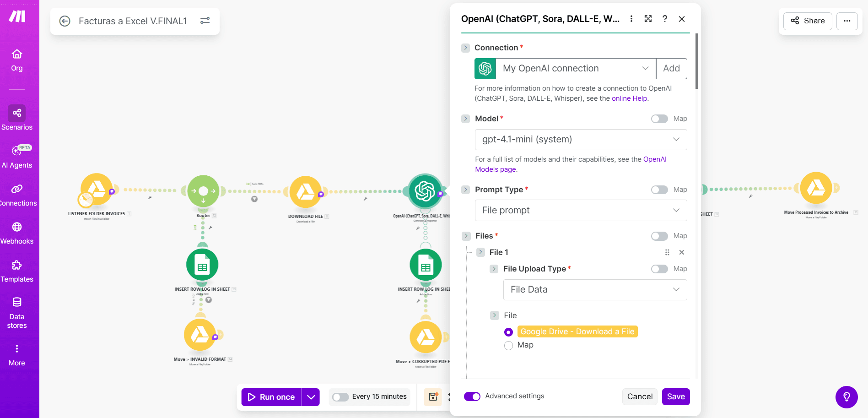
Task: Click the Save button
Action: 675,396
